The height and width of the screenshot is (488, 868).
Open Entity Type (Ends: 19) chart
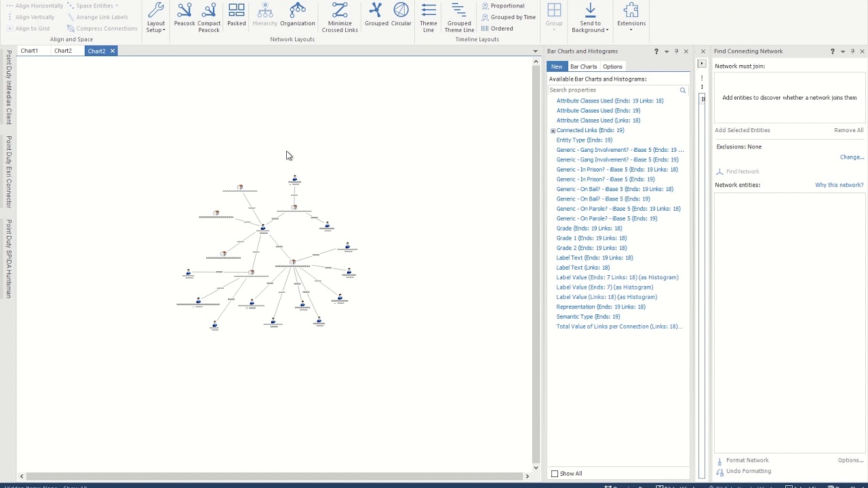pyautogui.click(x=584, y=140)
